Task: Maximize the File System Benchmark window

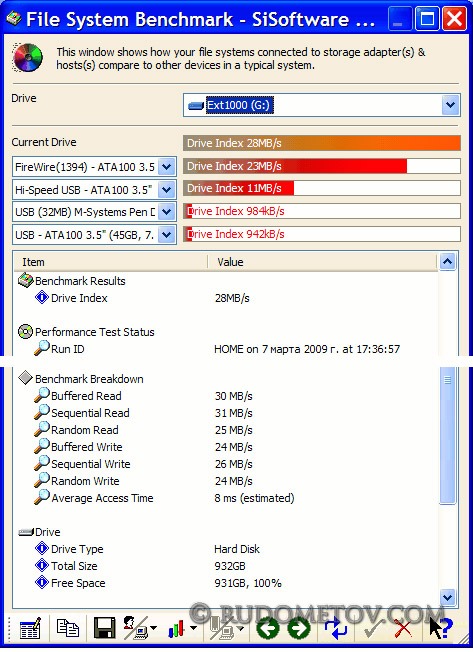Action: click(x=427, y=19)
